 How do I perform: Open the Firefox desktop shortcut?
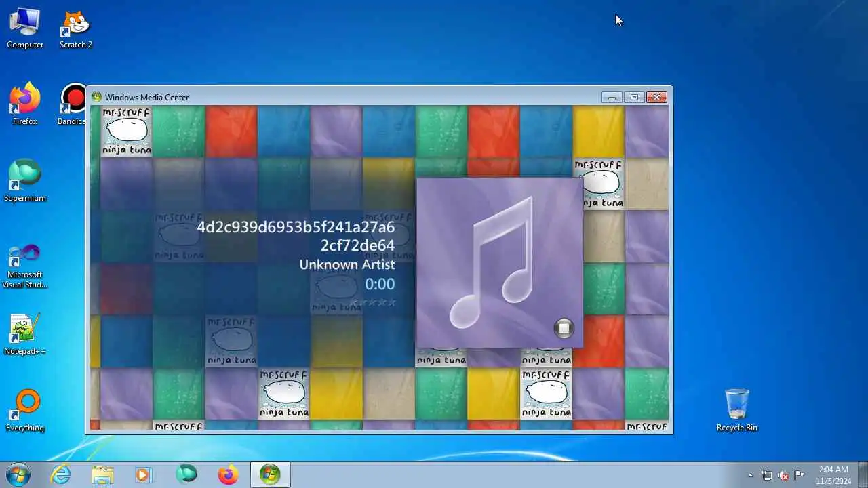(x=25, y=104)
